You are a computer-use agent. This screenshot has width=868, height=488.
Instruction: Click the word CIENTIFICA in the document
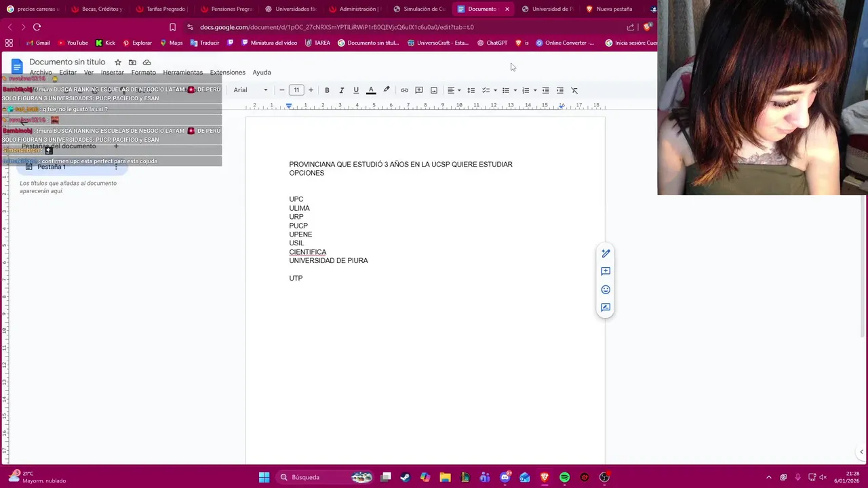[x=308, y=252]
